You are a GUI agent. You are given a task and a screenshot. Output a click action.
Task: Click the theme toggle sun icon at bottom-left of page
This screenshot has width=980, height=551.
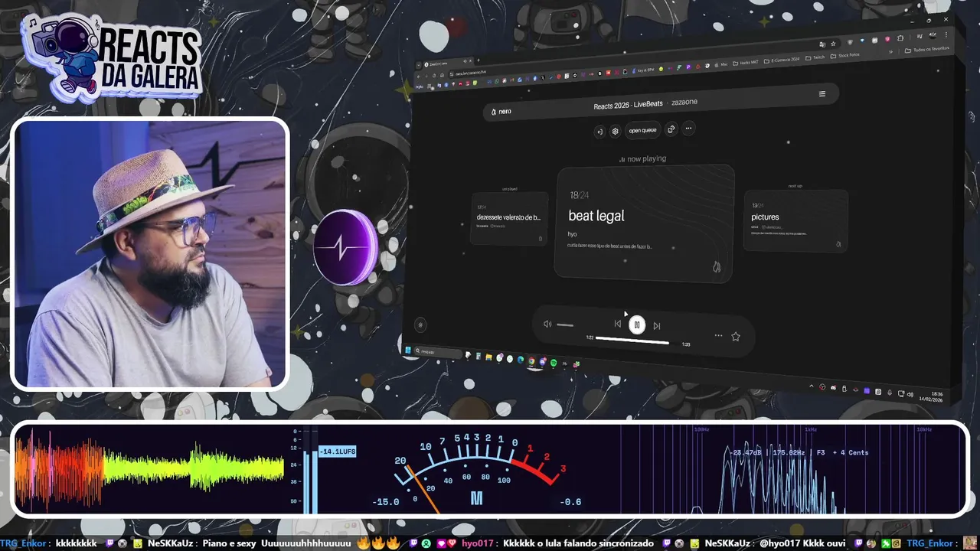420,324
